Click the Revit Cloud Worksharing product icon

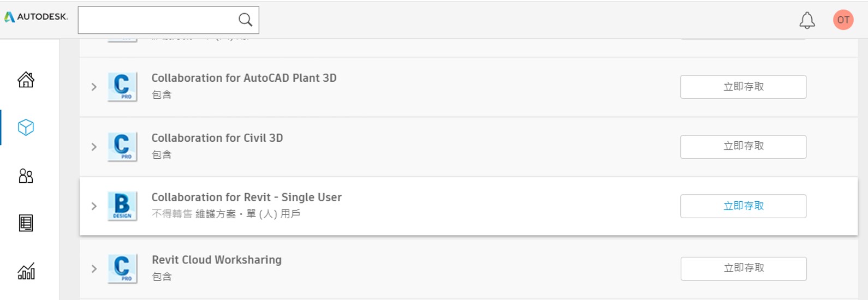[x=122, y=268]
